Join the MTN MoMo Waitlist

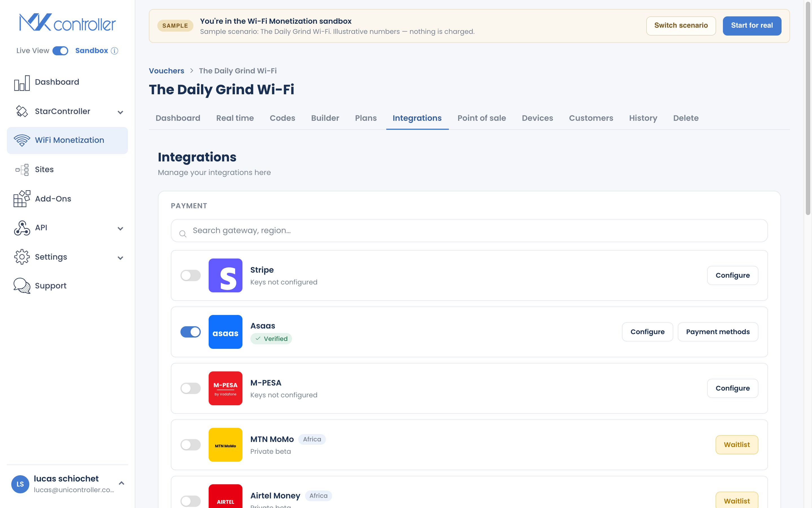736,444
